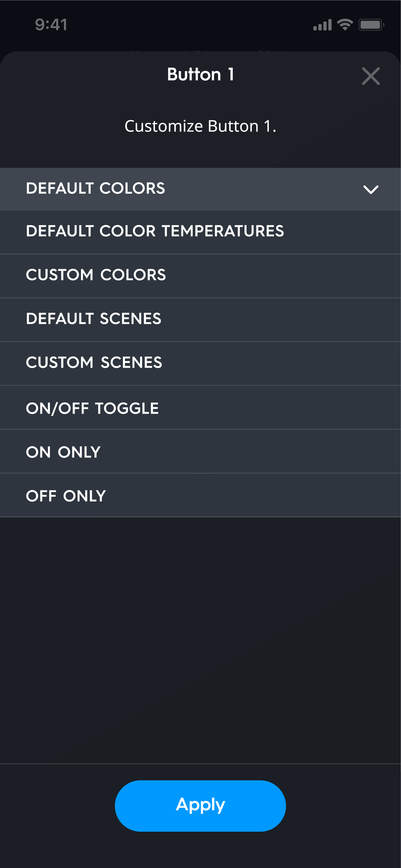The image size is (401, 868).
Task: Select the ON ONLY option
Action: click(x=63, y=452)
